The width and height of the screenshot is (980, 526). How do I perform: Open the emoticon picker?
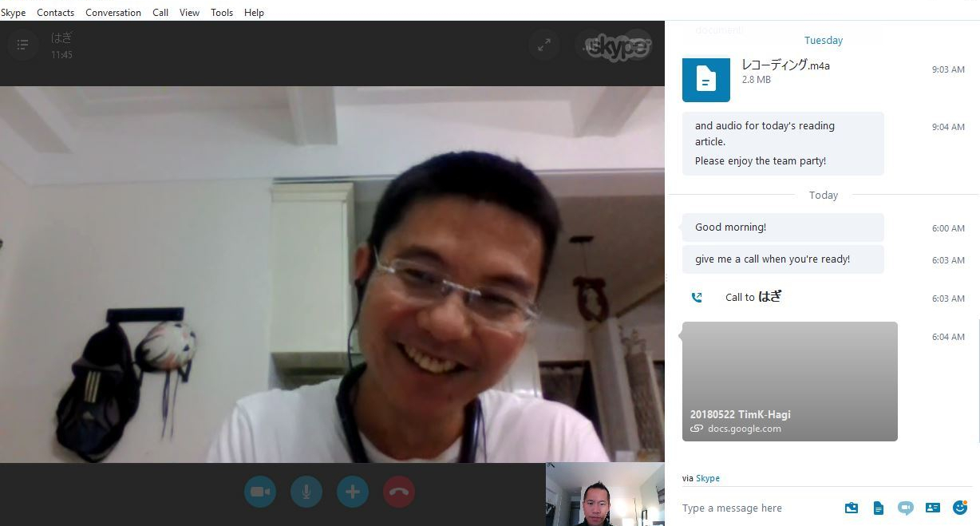pyautogui.click(x=959, y=508)
